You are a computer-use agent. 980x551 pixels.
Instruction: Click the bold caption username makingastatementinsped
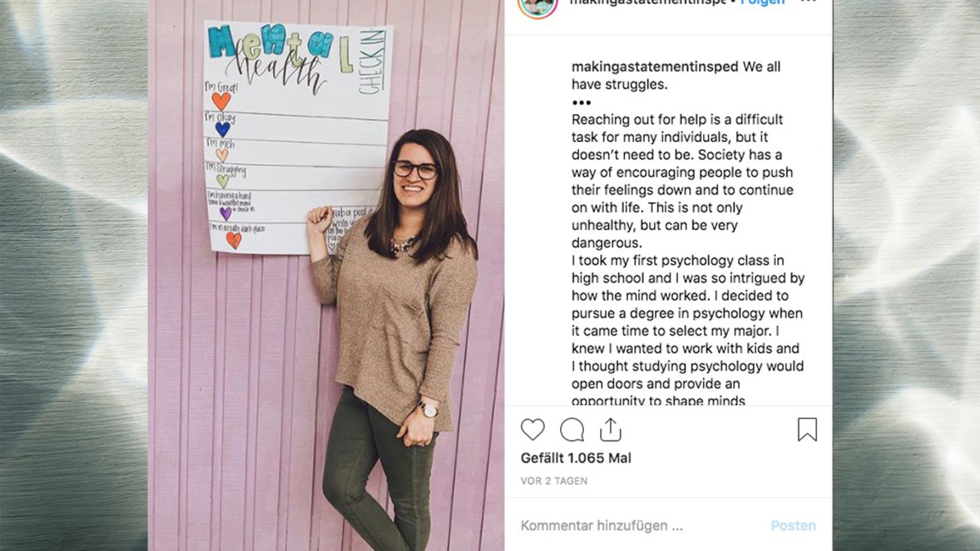tap(655, 67)
